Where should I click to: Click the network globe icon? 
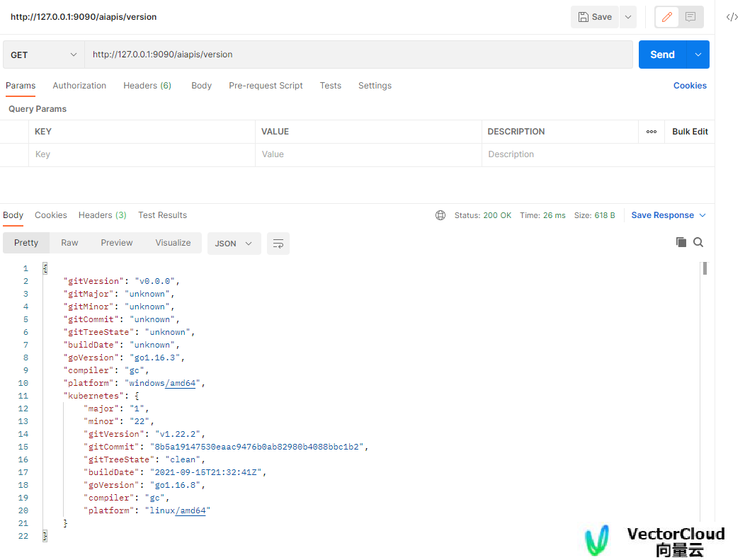point(440,215)
